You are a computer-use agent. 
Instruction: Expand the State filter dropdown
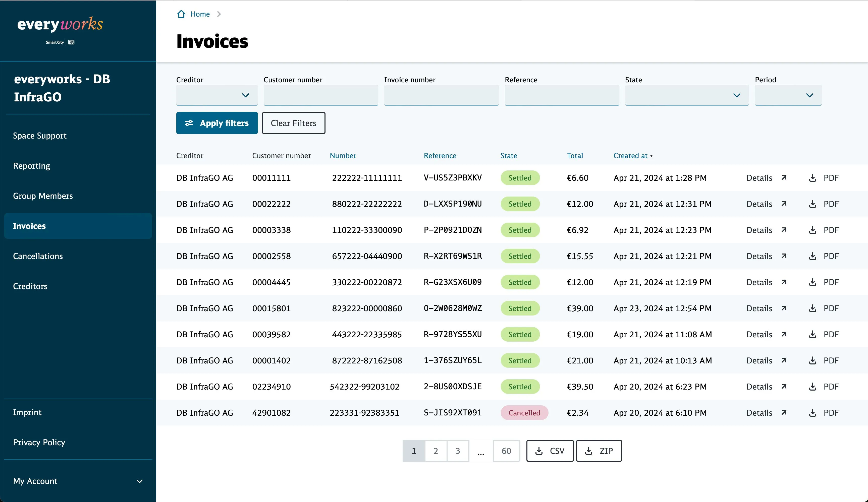(x=686, y=95)
